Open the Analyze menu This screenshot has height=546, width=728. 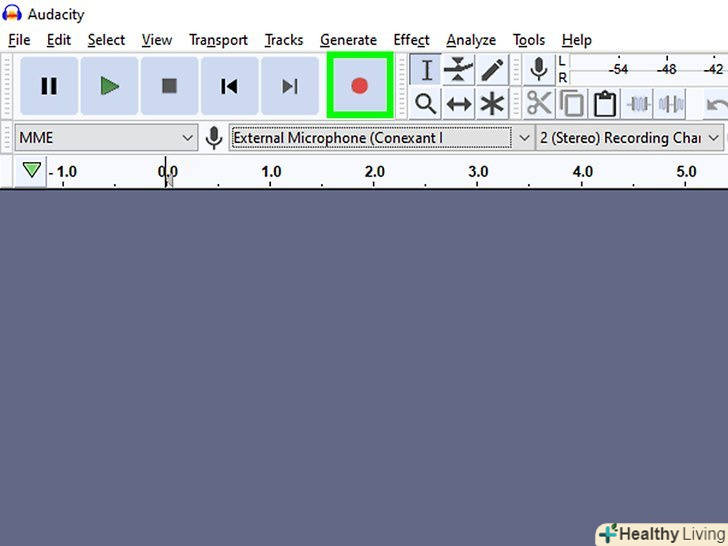[x=471, y=40]
